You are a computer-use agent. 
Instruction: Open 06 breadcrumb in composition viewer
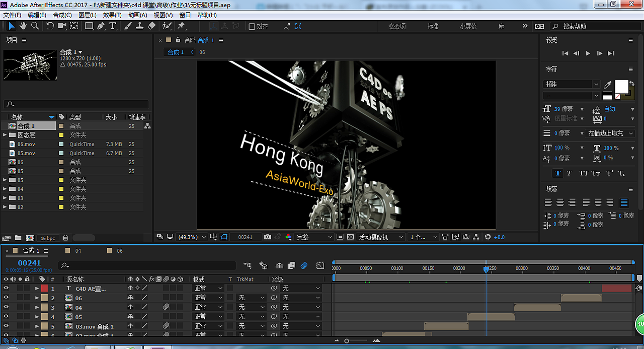[202, 52]
